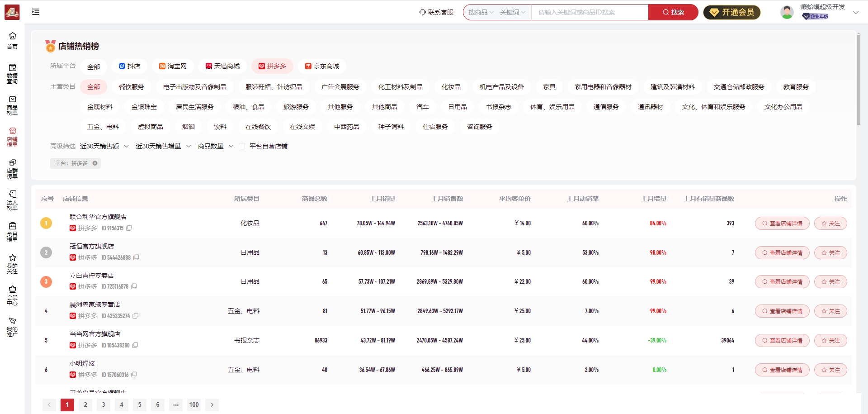The width and height of the screenshot is (868, 414).
Task: Click 开通会员 button
Action: point(732,12)
